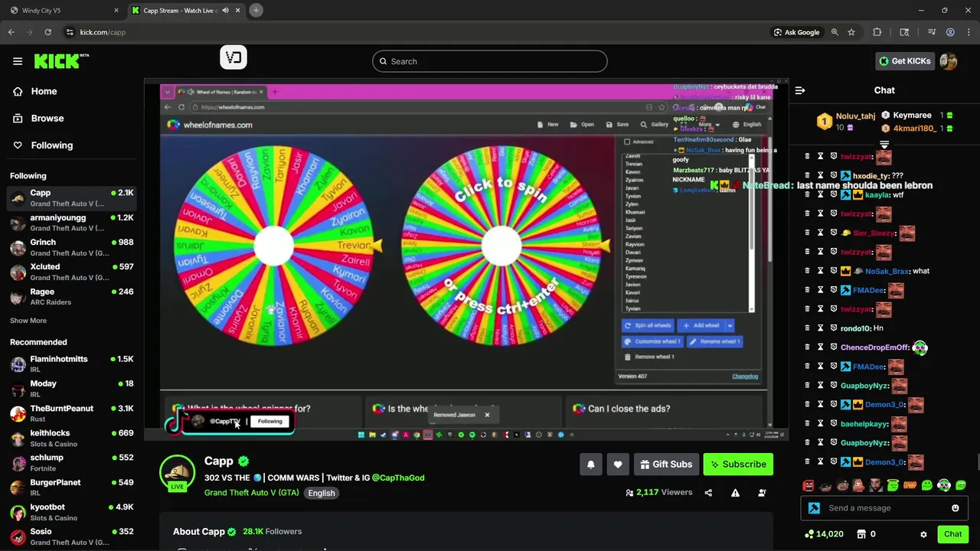980x551 pixels.
Task: Open armaniyoungg channel in Following
Action: pyautogui.click(x=71, y=223)
